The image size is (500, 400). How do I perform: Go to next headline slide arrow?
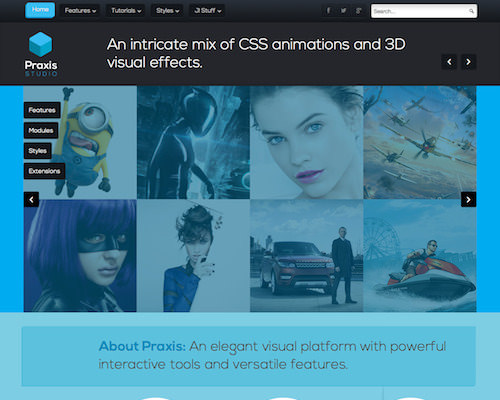(x=468, y=62)
